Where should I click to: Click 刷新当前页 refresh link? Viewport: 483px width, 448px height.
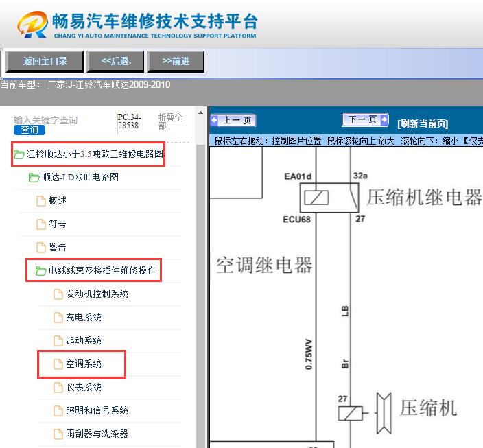pyautogui.click(x=423, y=123)
